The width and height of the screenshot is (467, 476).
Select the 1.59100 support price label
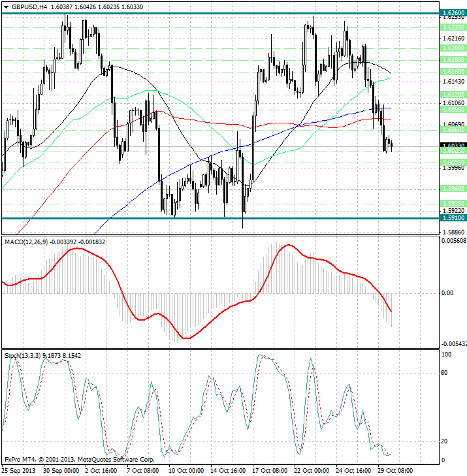pos(453,218)
